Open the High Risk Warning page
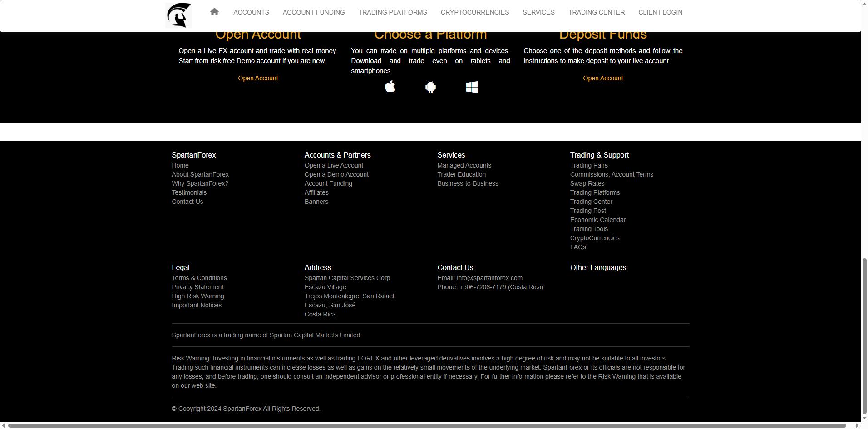The width and height of the screenshot is (868, 429). coord(197,296)
